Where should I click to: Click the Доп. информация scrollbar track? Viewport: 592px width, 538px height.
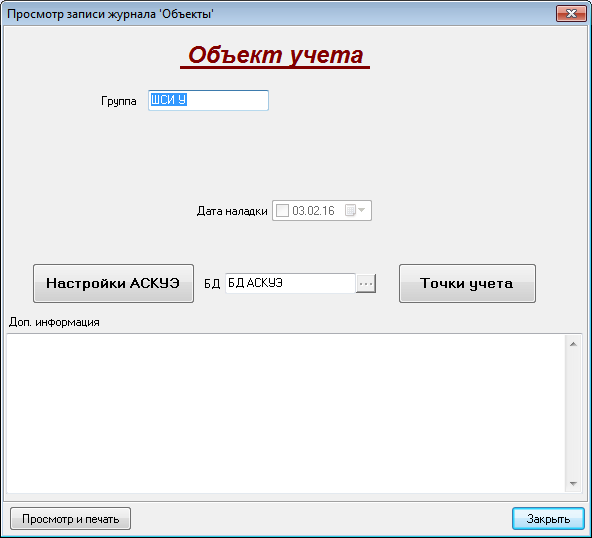(x=573, y=413)
